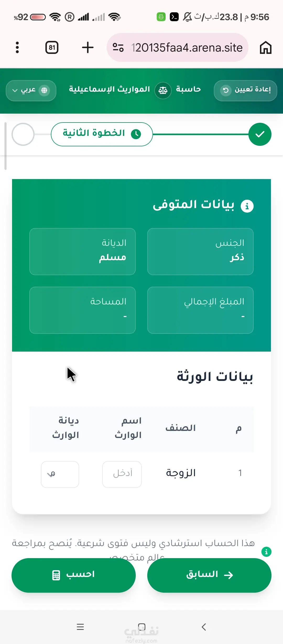Open the عربي language dropdown
This screenshot has width=283, height=644.
pyautogui.click(x=31, y=91)
